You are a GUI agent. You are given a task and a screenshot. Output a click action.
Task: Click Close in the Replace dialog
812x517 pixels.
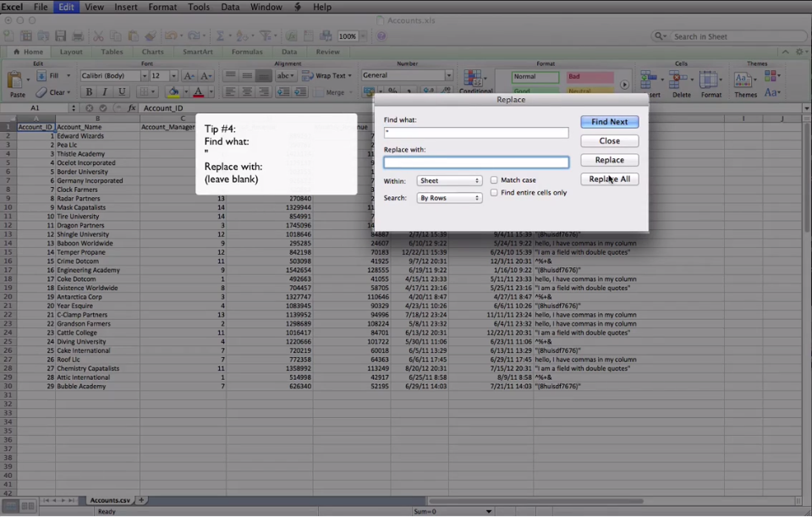click(610, 141)
